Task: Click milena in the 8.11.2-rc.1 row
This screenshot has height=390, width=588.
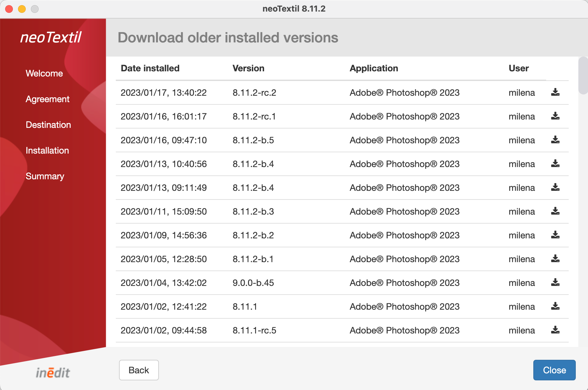Action: tap(522, 116)
